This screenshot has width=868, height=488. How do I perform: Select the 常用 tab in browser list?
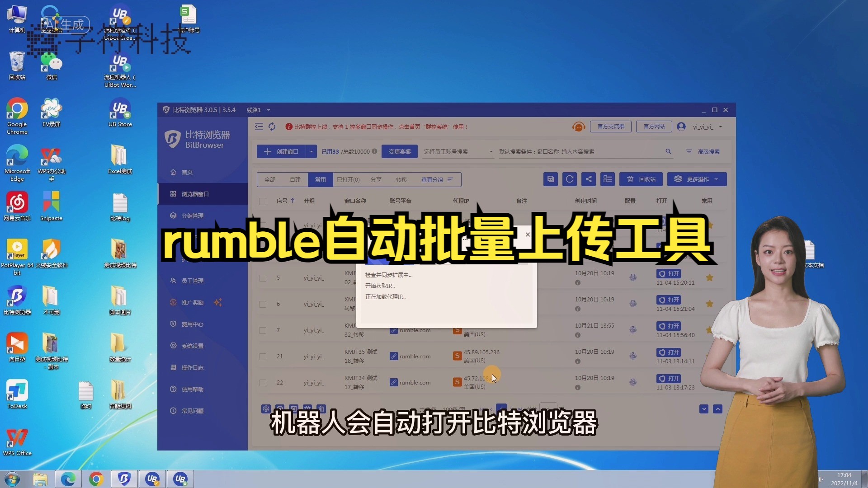point(320,179)
